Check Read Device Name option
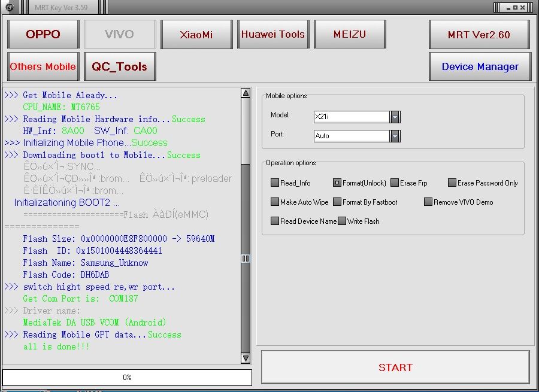The width and height of the screenshot is (539, 392). click(x=275, y=221)
